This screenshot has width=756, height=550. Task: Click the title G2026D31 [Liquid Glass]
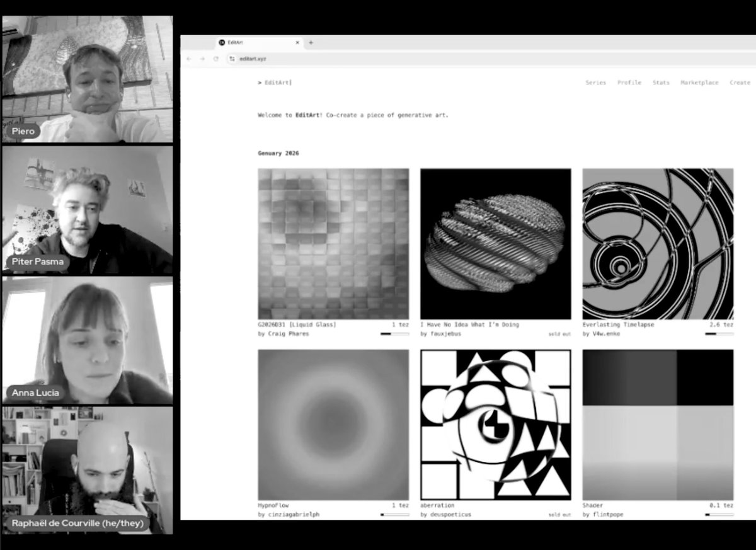(297, 324)
